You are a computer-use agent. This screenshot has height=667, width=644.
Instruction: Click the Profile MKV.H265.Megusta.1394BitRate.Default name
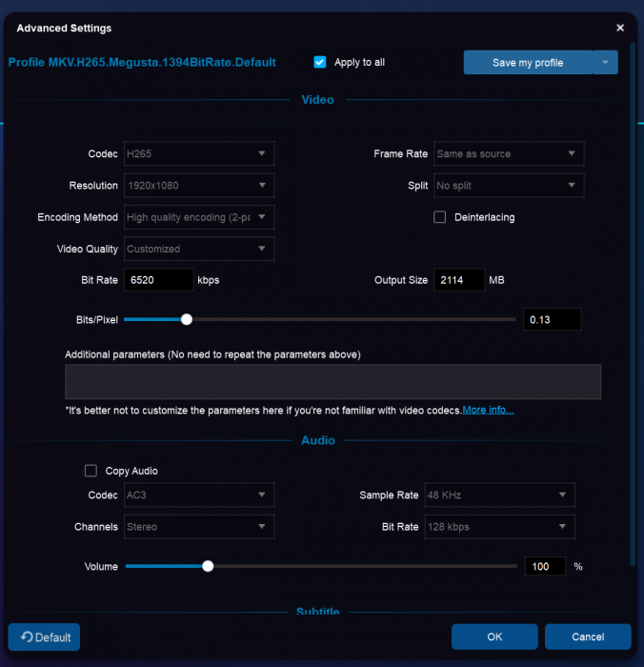142,62
